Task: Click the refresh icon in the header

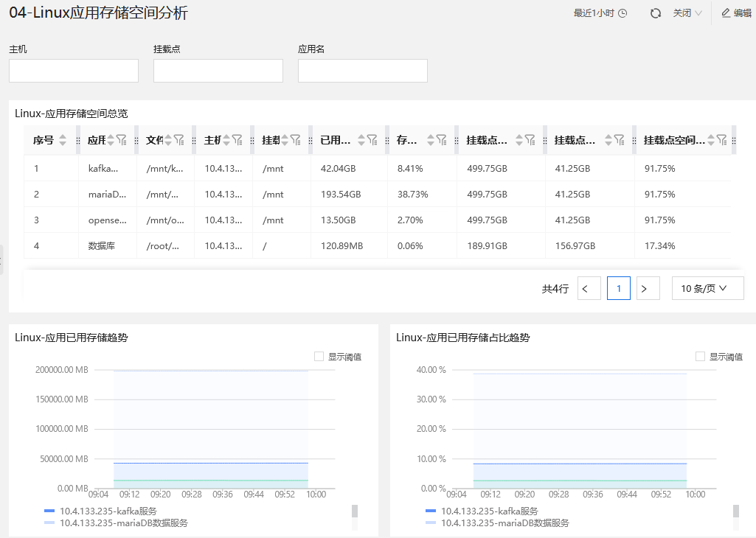Action: pos(655,13)
